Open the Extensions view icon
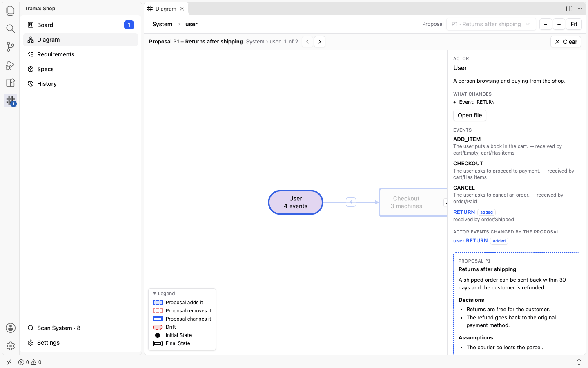The height and width of the screenshot is (368, 588). 11,83
